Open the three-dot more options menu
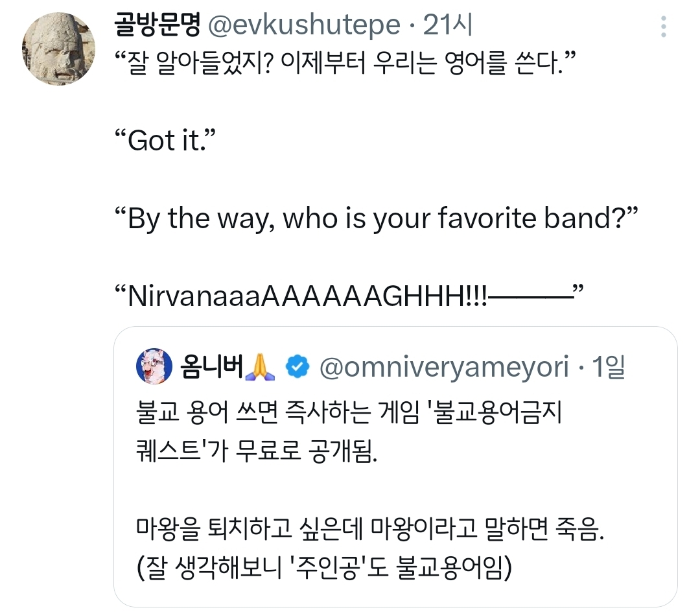The image size is (700, 612). 663,27
